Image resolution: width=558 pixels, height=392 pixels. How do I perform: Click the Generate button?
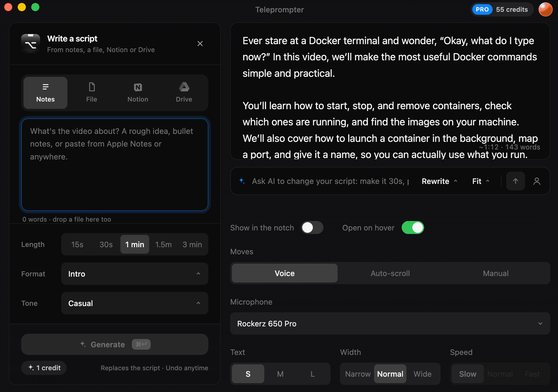coord(115,344)
